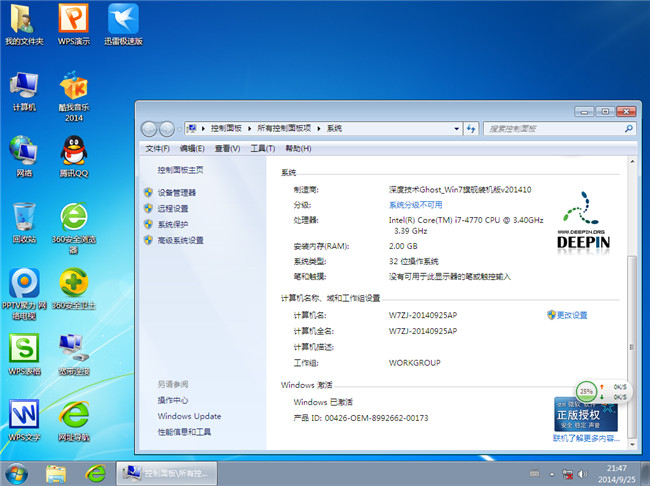The image size is (650, 486).
Task: Open the 我的文件夹 desktop folder icon
Action: click(24, 24)
